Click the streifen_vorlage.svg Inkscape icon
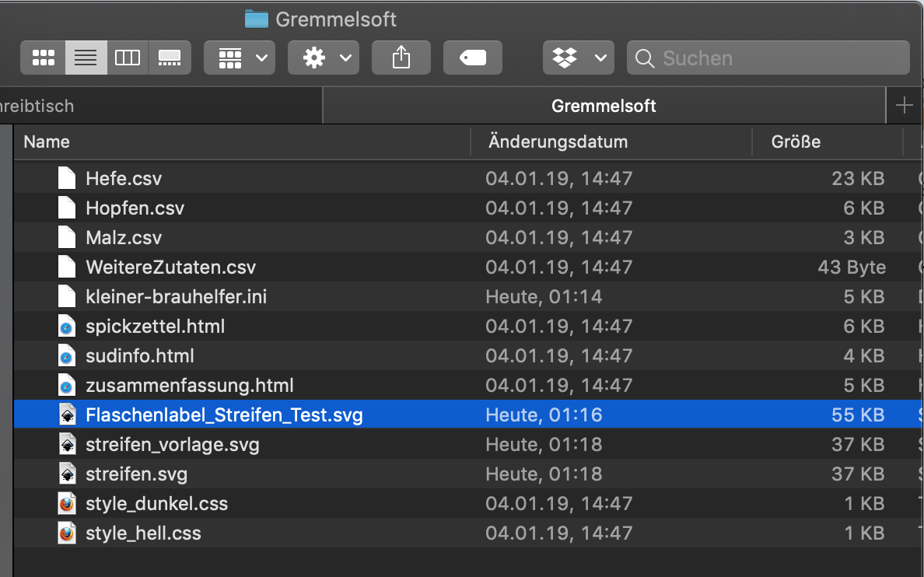Screen dimensions: 924x577 (68, 445)
